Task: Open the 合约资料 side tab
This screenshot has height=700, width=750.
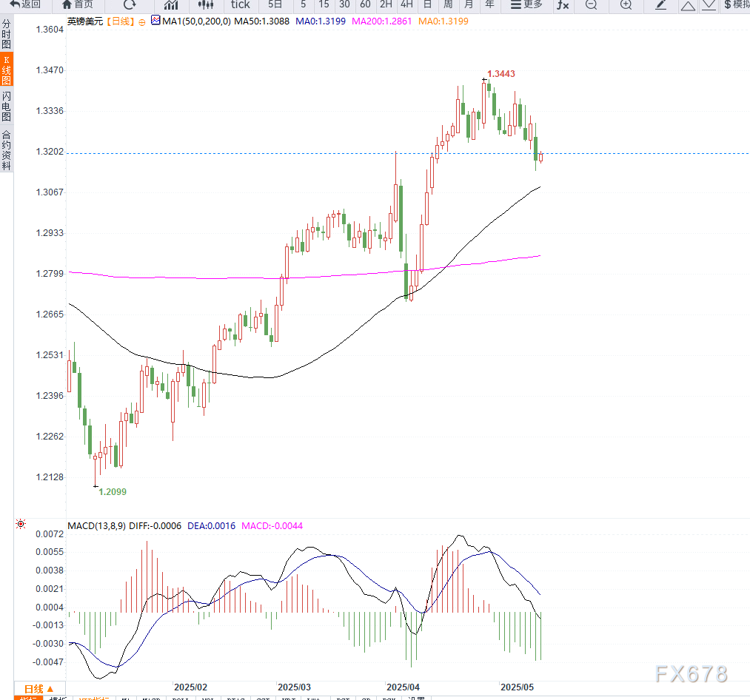Action: pyautogui.click(x=7, y=150)
